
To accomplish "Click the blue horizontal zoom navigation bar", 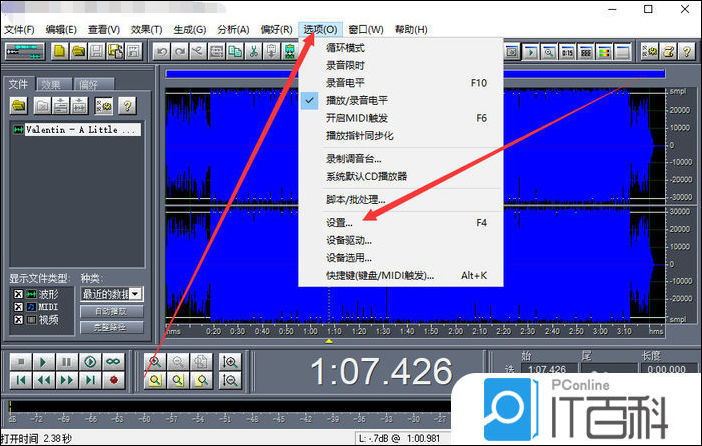I will pyautogui.click(x=415, y=74).
